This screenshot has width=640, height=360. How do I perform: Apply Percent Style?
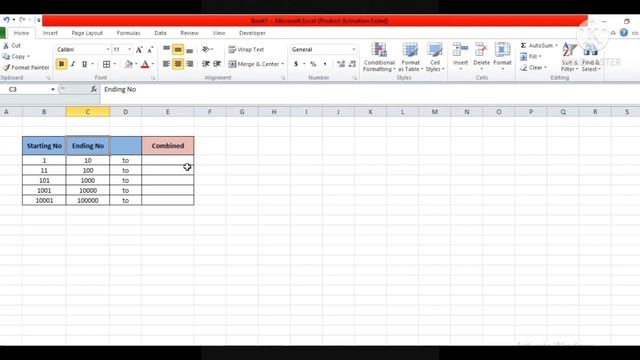click(313, 64)
